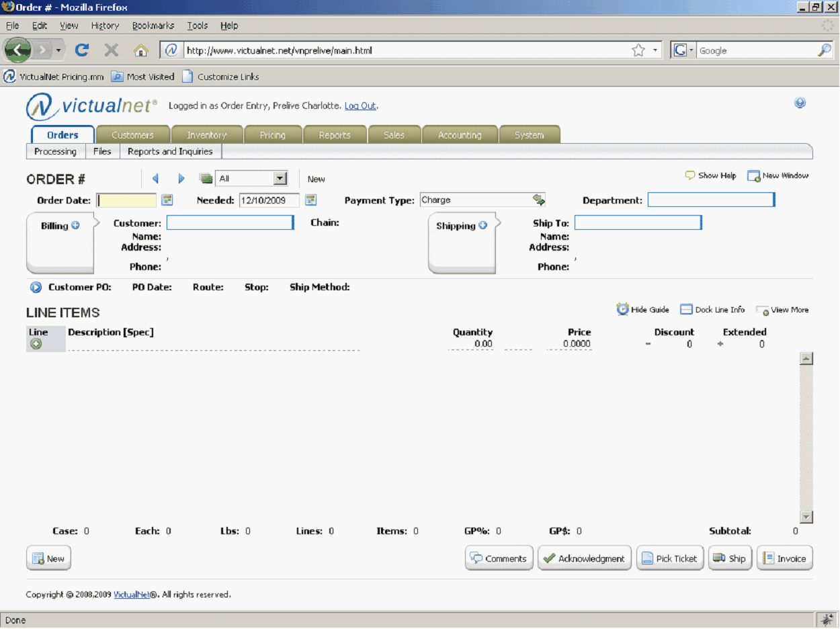840x629 pixels.
Task: Click View More in line items
Action: click(782, 310)
